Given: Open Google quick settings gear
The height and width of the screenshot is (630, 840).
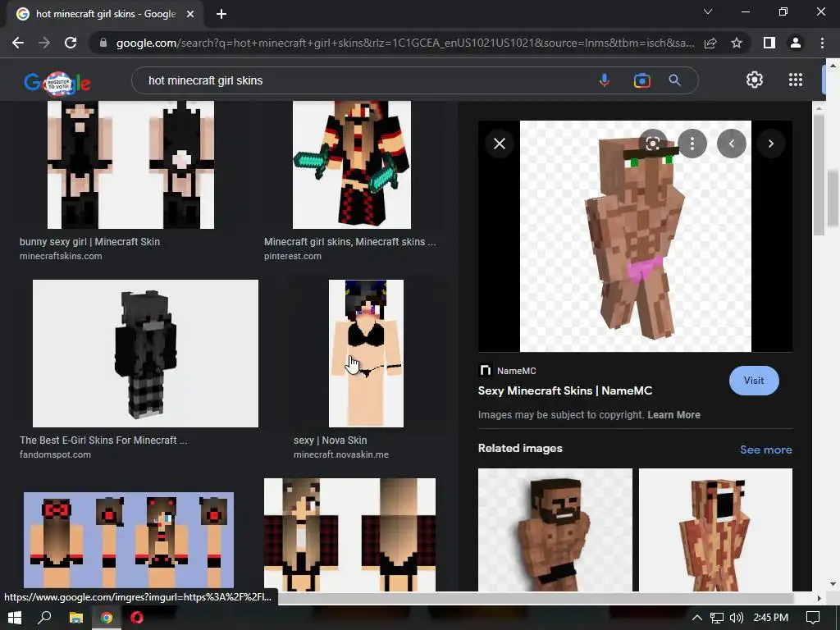Looking at the screenshot, I should 755,80.
